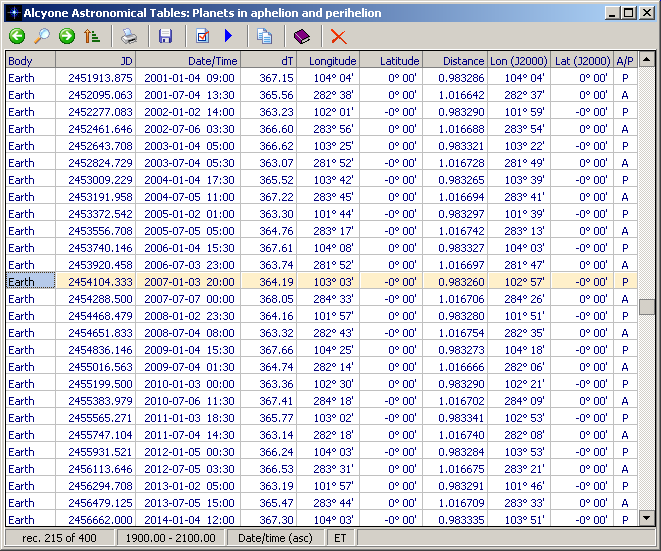Sort by the JD column header
661x551 pixels.
[x=96, y=60]
